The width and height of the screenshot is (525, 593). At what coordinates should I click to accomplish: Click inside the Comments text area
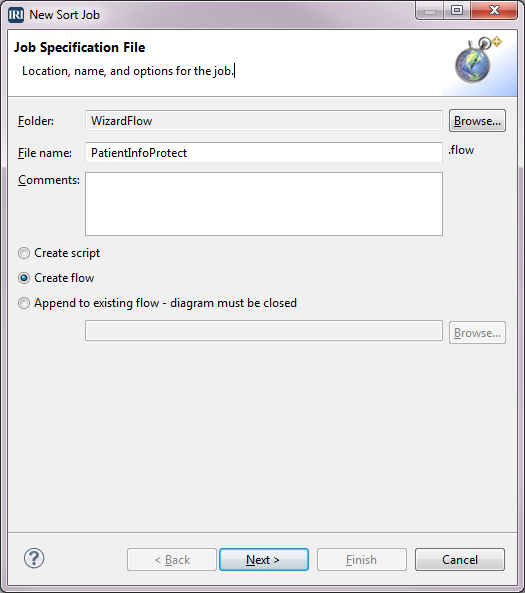click(x=264, y=204)
